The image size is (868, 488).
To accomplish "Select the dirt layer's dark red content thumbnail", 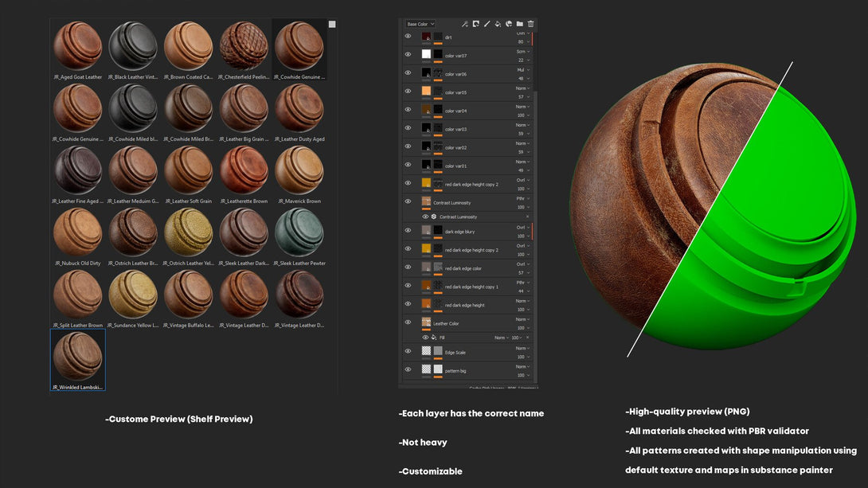I will (426, 37).
